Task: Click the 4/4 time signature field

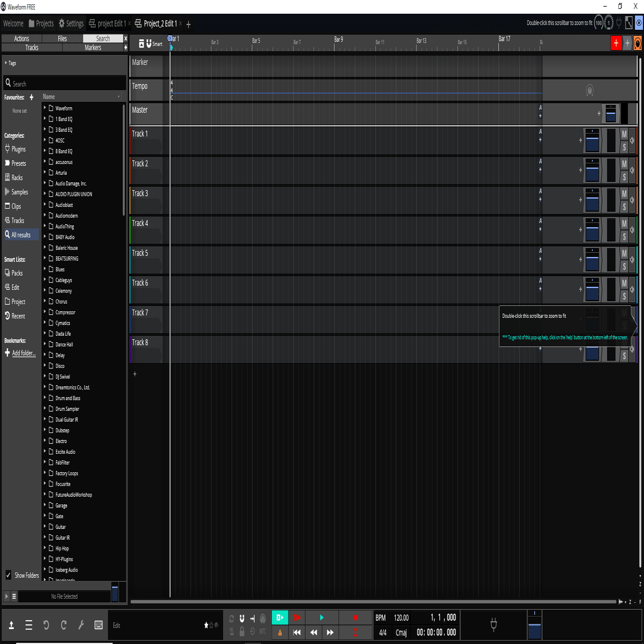Action: click(382, 633)
